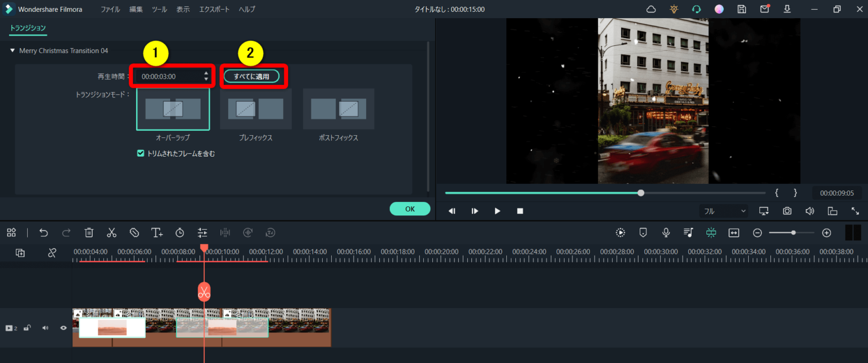Select the add text tool icon
The height and width of the screenshot is (363, 868).
[x=157, y=232]
